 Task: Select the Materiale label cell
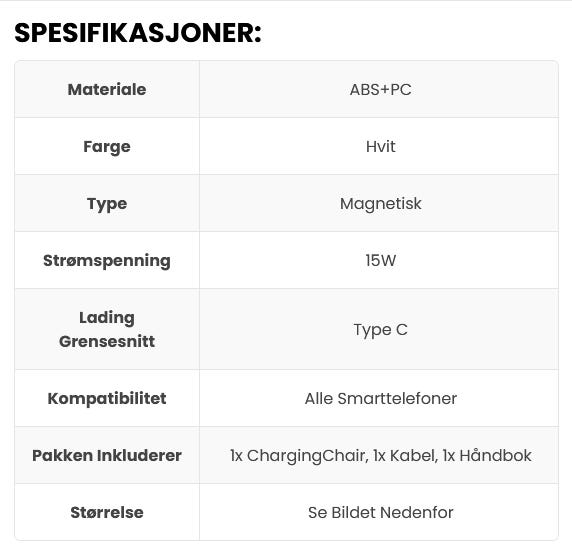pos(107,89)
